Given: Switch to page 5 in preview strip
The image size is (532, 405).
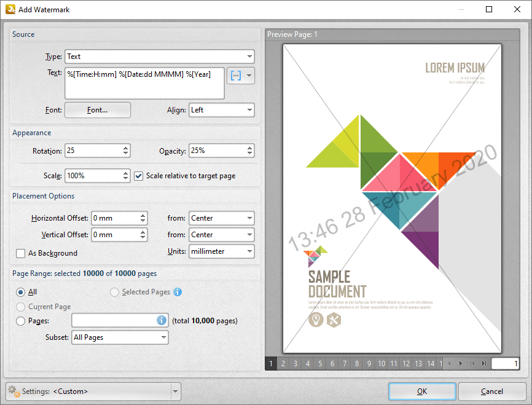Looking at the screenshot, I should click(320, 364).
